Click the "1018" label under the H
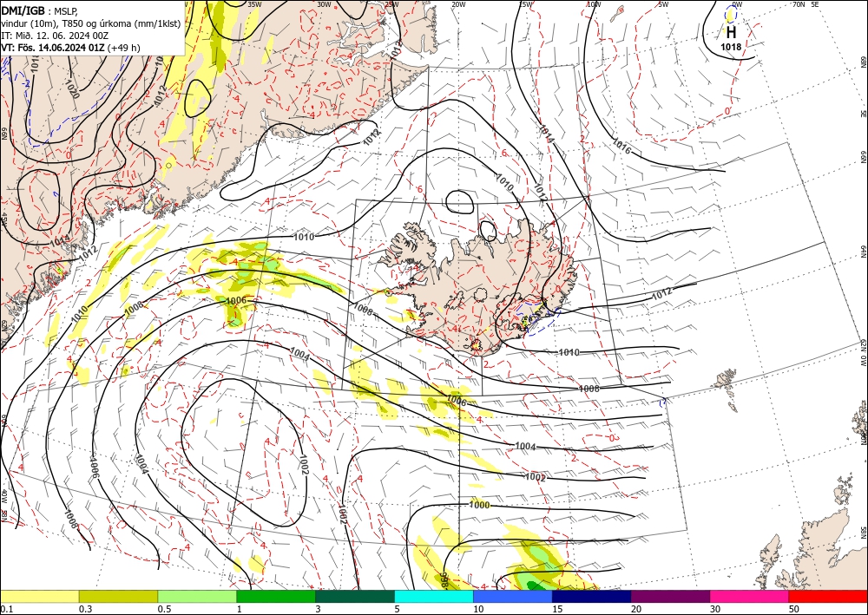The height and width of the screenshot is (615, 868). tap(731, 47)
